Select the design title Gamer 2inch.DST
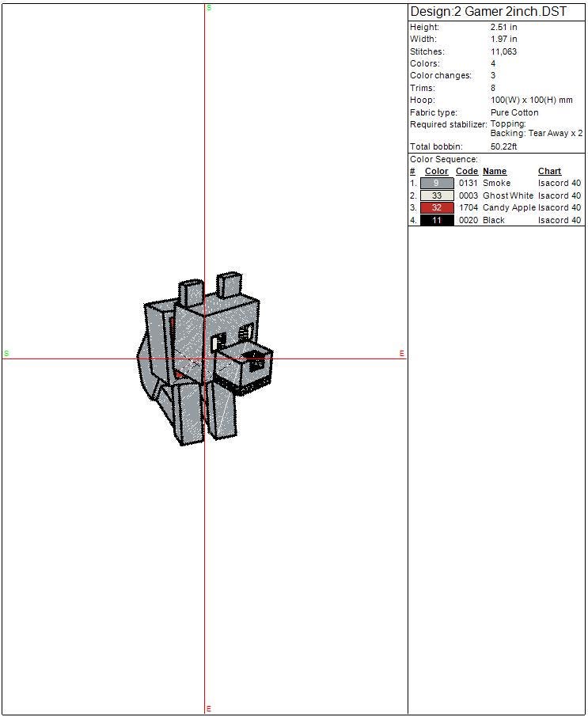This screenshot has height=717, width=588. coord(487,12)
